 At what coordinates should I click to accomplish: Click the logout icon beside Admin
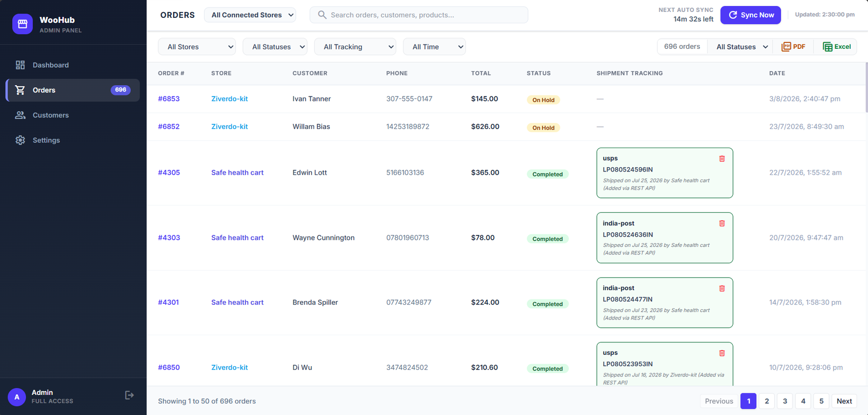click(129, 395)
